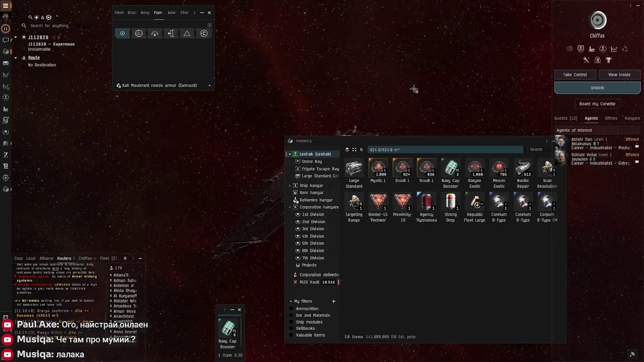Screen dimensions: 644x362
Task: Select Baryon Exotic ammo stack
Action: click(x=475, y=173)
